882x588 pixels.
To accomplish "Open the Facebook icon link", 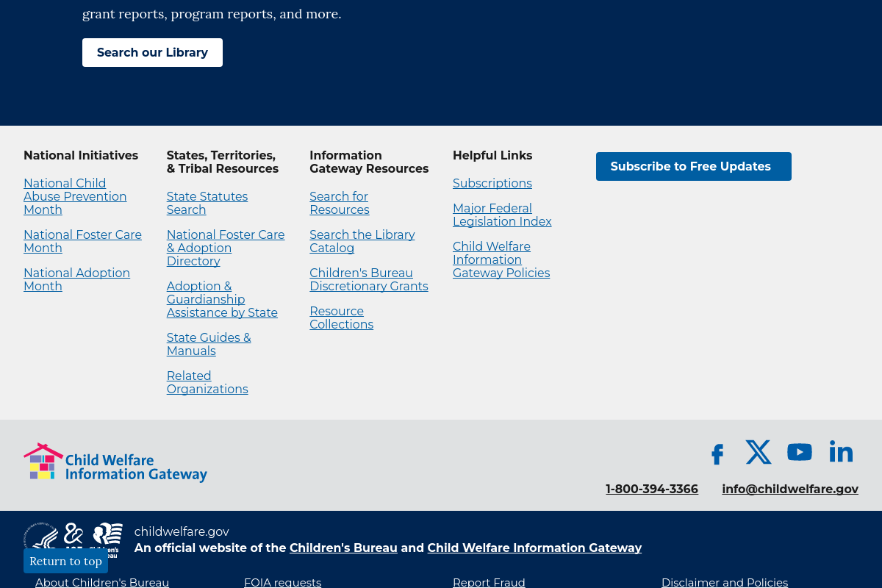I will [717, 454].
